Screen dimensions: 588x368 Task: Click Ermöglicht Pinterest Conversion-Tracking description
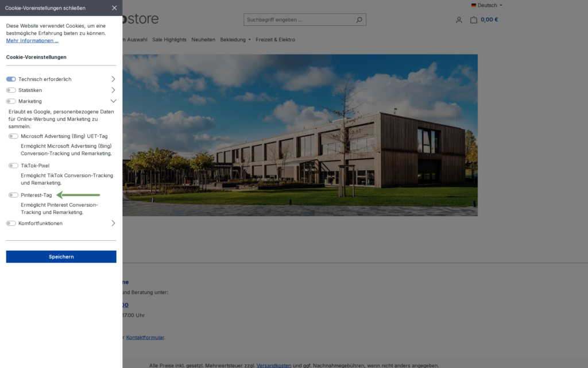click(x=59, y=209)
